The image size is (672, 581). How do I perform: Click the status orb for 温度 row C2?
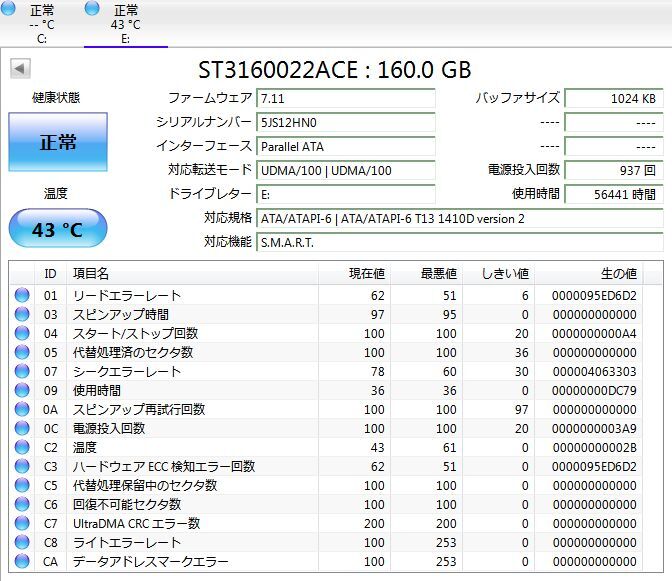pyautogui.click(x=22, y=448)
